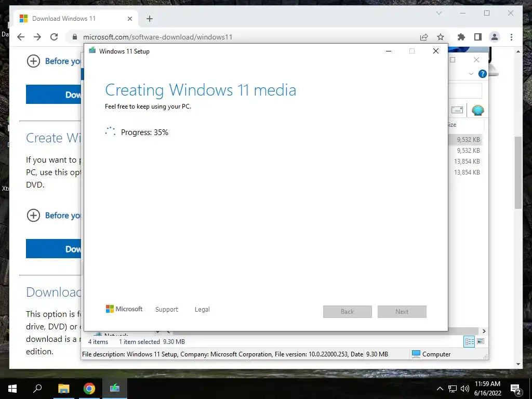Select first 13,854 KB file row
Viewport: 532px width, 399px height.
pyautogui.click(x=465, y=161)
